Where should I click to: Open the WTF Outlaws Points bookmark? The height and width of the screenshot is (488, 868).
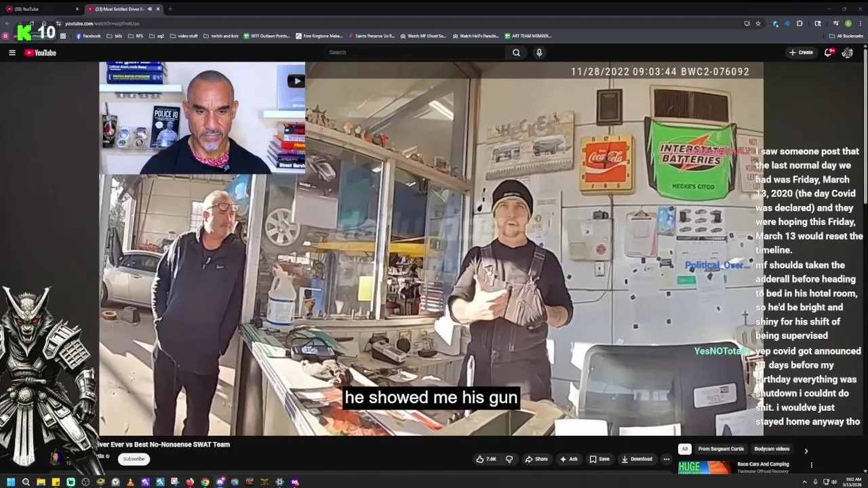(x=267, y=36)
